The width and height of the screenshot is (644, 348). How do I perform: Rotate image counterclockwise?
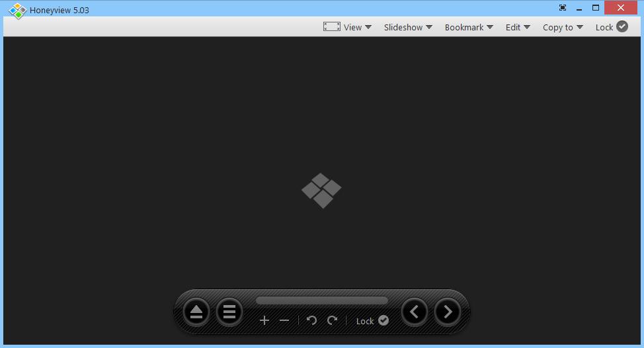pos(311,320)
